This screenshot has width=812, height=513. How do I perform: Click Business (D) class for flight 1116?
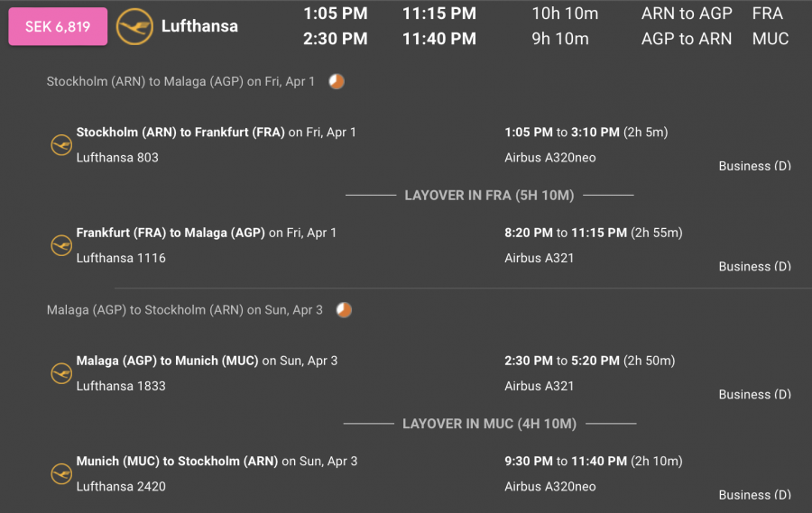(754, 267)
